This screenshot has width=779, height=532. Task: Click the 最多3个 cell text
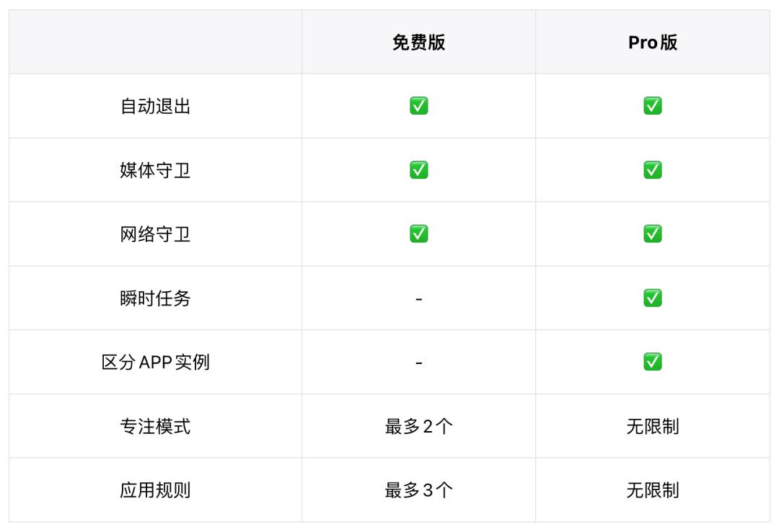(418, 490)
